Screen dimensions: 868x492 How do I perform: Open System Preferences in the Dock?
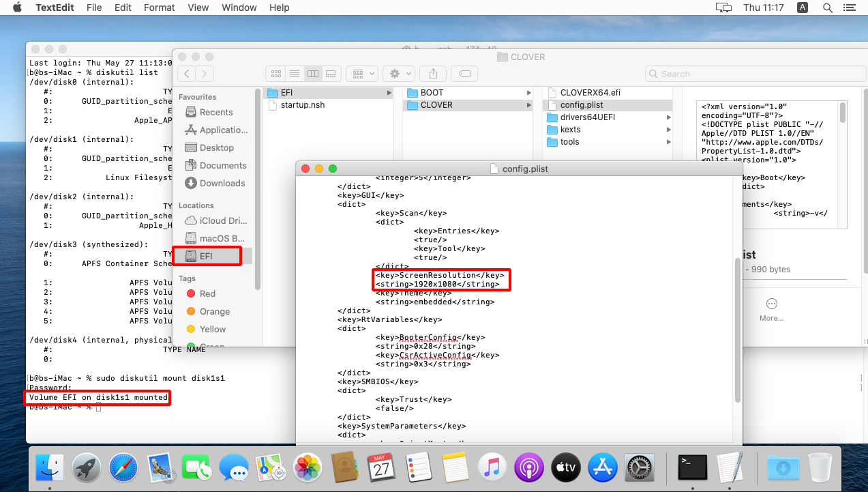639,467
